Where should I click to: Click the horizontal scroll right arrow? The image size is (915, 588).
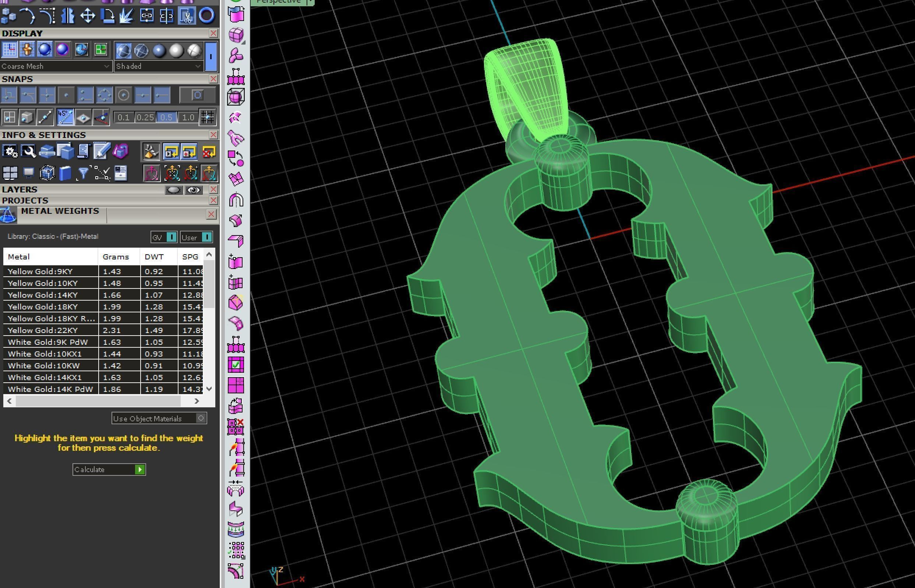point(197,401)
